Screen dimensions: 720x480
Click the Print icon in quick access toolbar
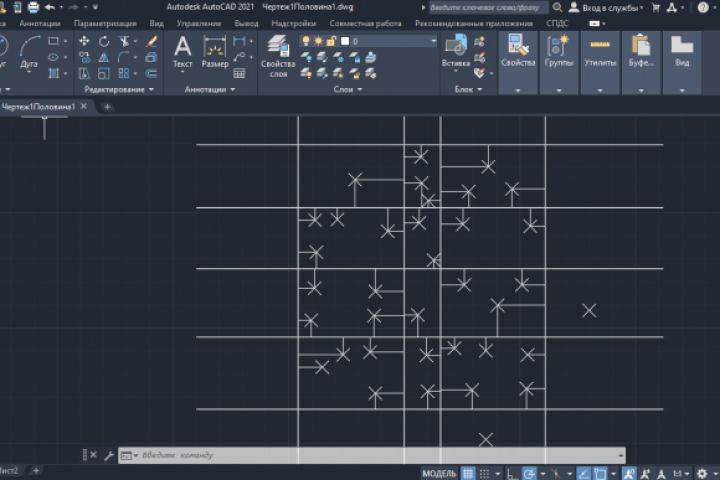(33, 7)
